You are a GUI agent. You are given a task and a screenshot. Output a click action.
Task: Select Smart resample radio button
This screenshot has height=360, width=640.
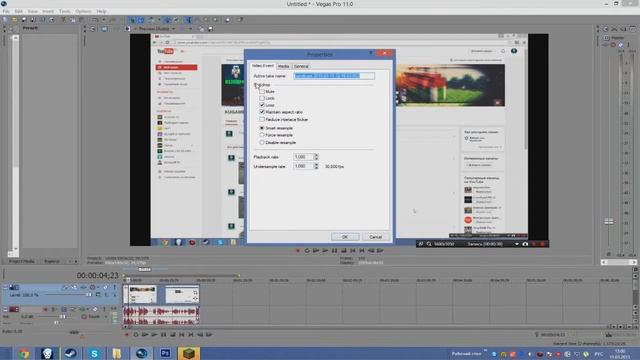262,128
